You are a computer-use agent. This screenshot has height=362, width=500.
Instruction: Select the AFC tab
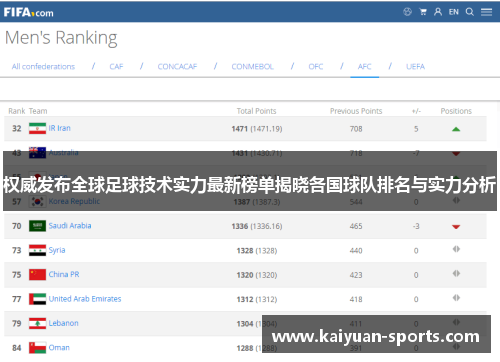[x=365, y=67]
